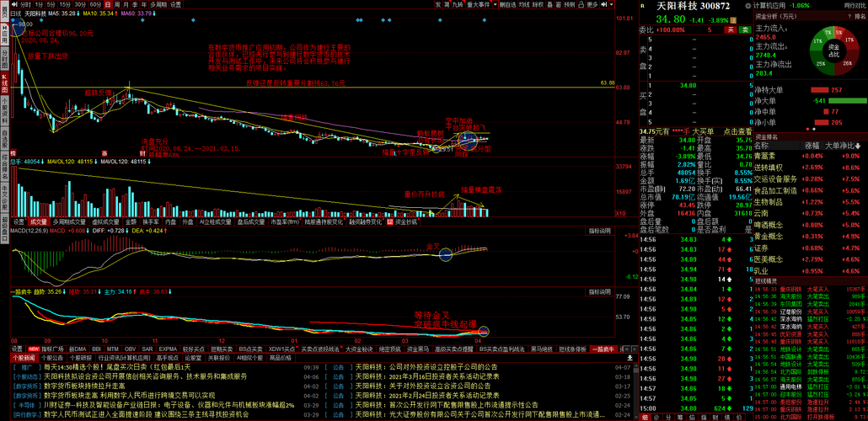Click first blue diamond event marker on chart
Image resolution: width=868 pixels, height=421 pixels.
click(x=13, y=20)
